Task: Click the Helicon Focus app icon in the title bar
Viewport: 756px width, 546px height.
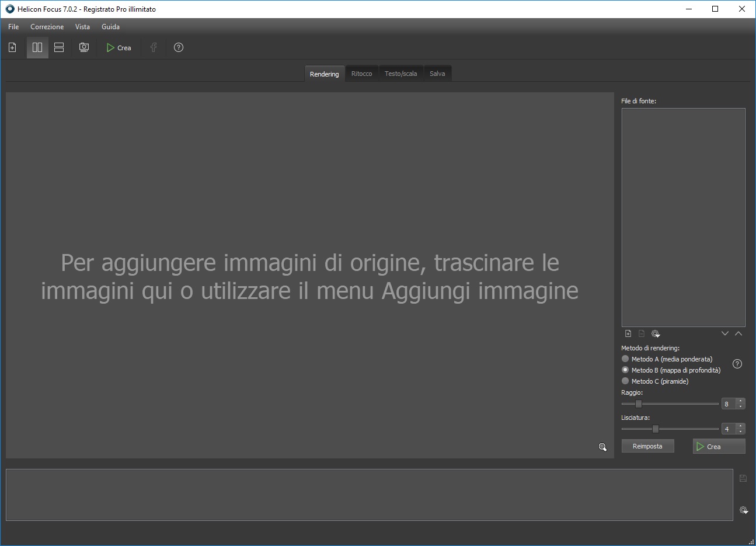Action: coord(10,9)
